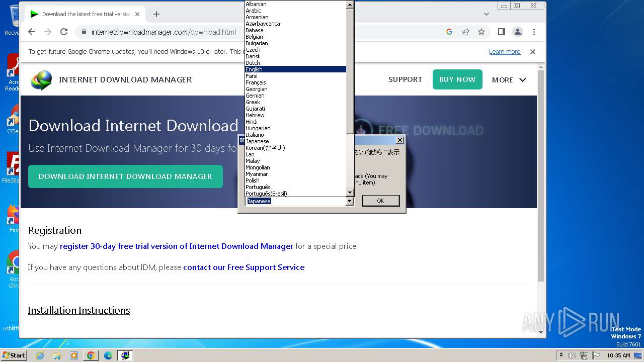Open Windows Explorer folder in taskbar

(57, 355)
